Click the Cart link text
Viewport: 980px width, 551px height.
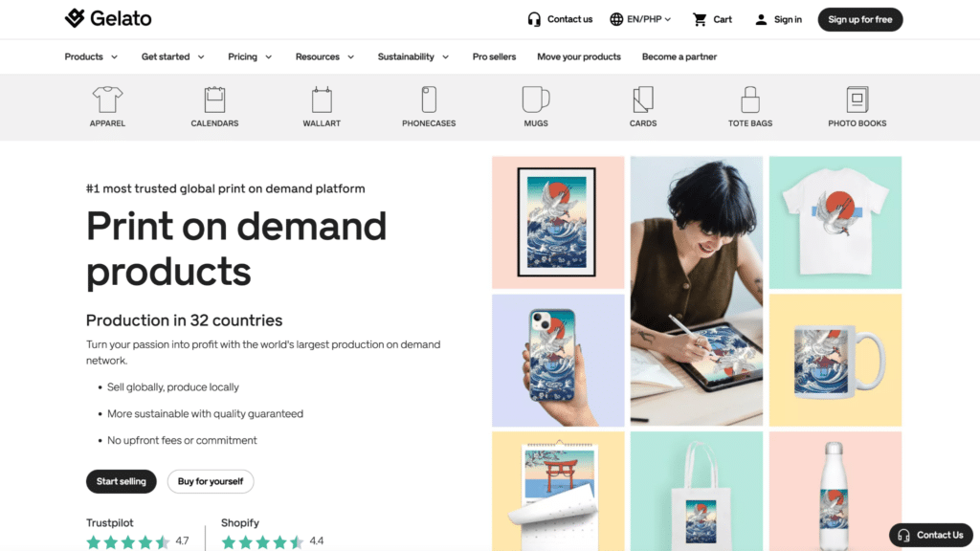point(723,19)
